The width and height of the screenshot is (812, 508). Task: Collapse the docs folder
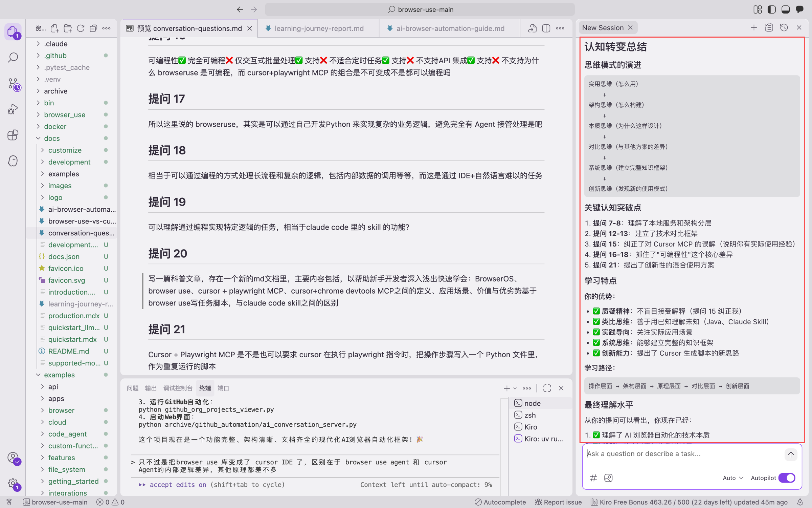coord(51,138)
